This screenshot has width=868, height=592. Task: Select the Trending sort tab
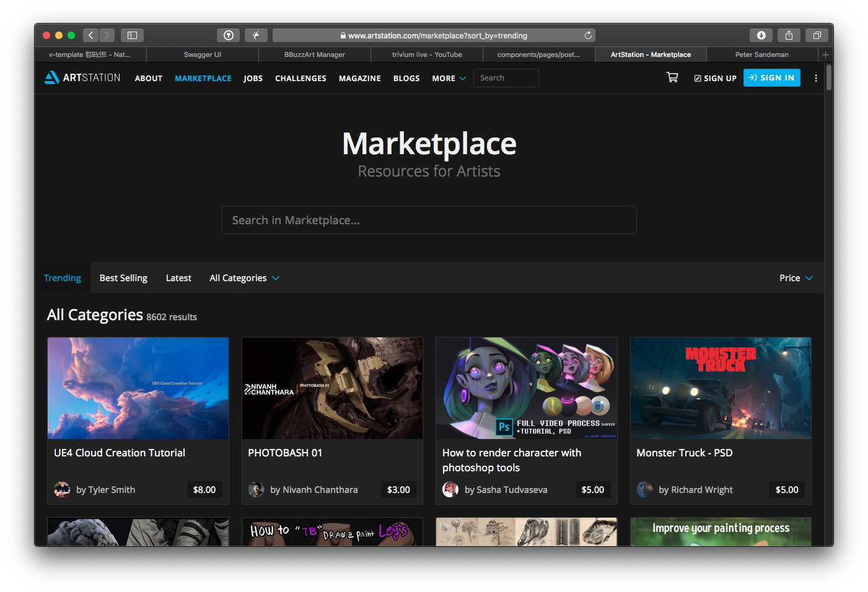tap(63, 278)
